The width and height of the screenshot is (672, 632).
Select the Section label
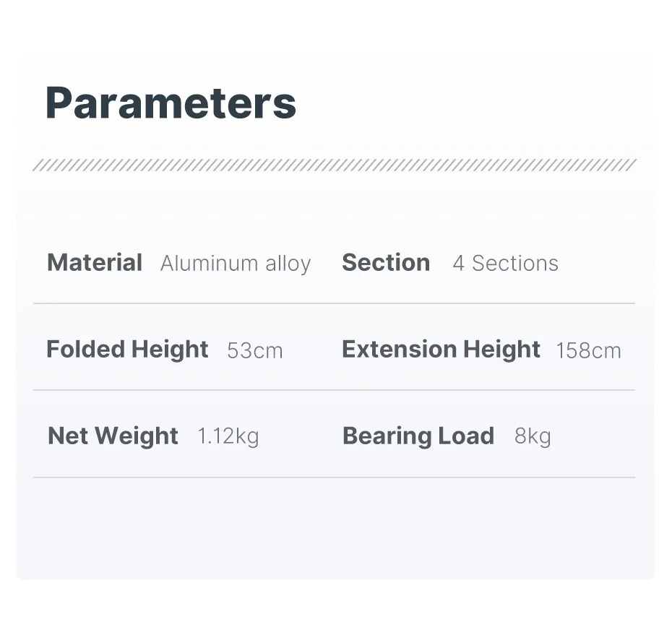(x=386, y=263)
